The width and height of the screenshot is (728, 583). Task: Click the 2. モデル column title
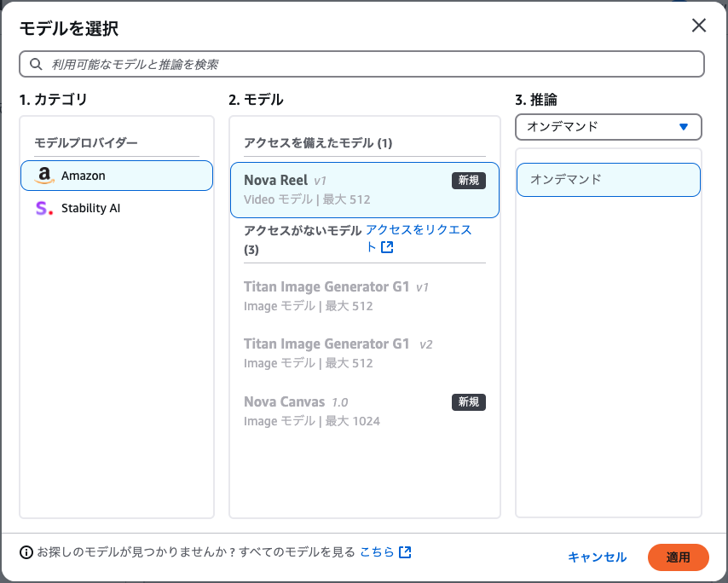pos(256,100)
